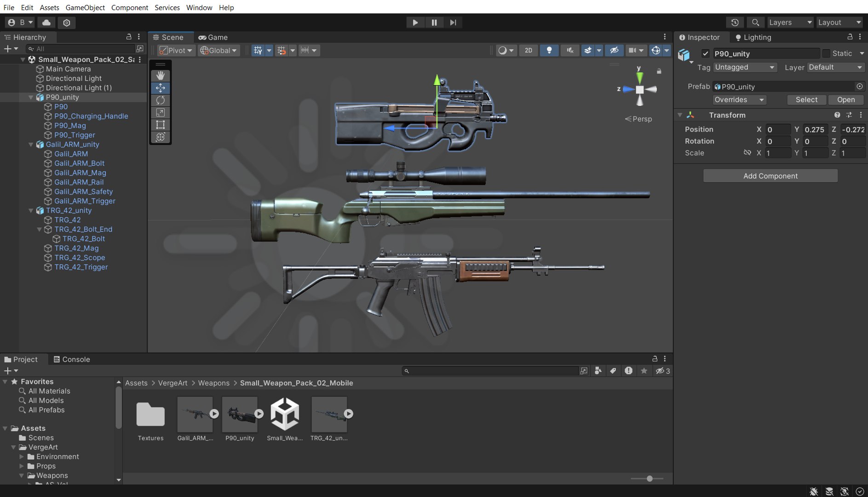The image size is (868, 497).
Task: Toggle hidden objects scene visibility
Action: click(x=614, y=50)
